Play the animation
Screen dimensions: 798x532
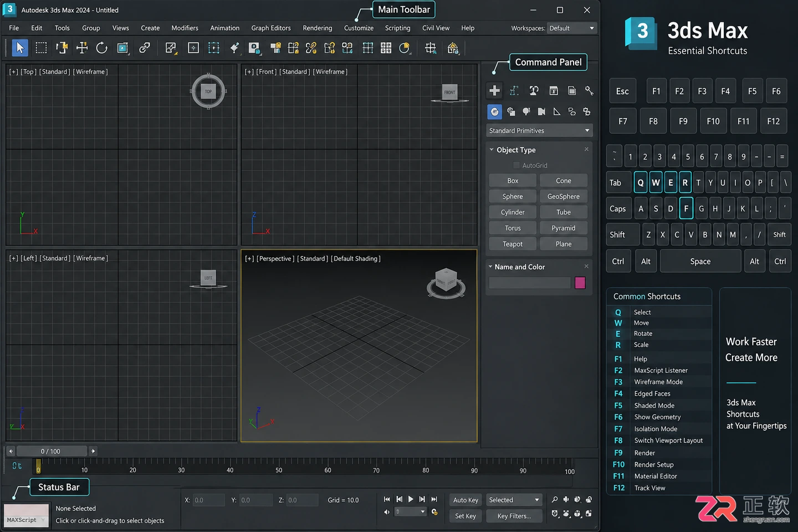point(411,499)
